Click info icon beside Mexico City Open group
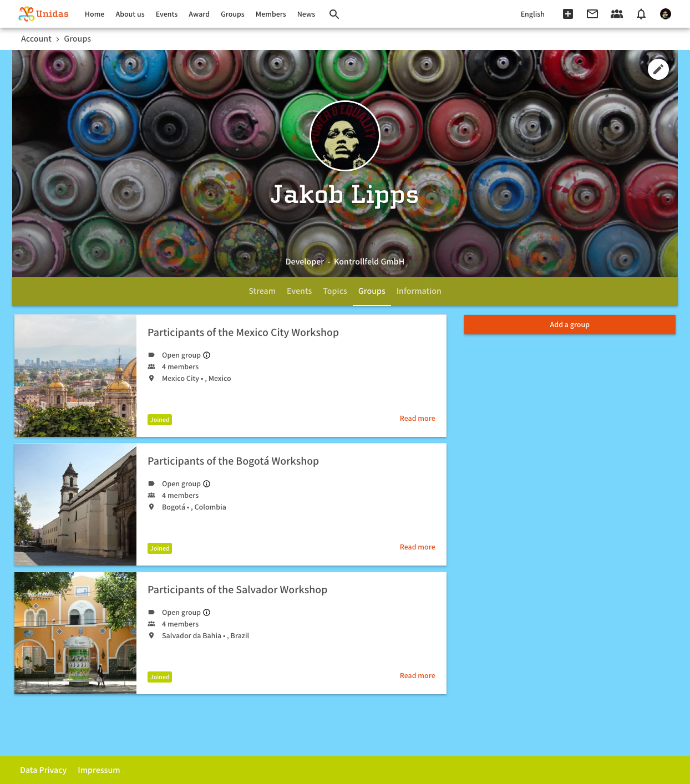 (207, 355)
